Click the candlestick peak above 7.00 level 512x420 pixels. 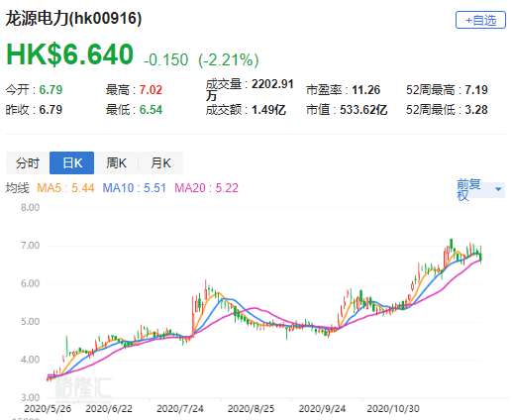[452, 245]
